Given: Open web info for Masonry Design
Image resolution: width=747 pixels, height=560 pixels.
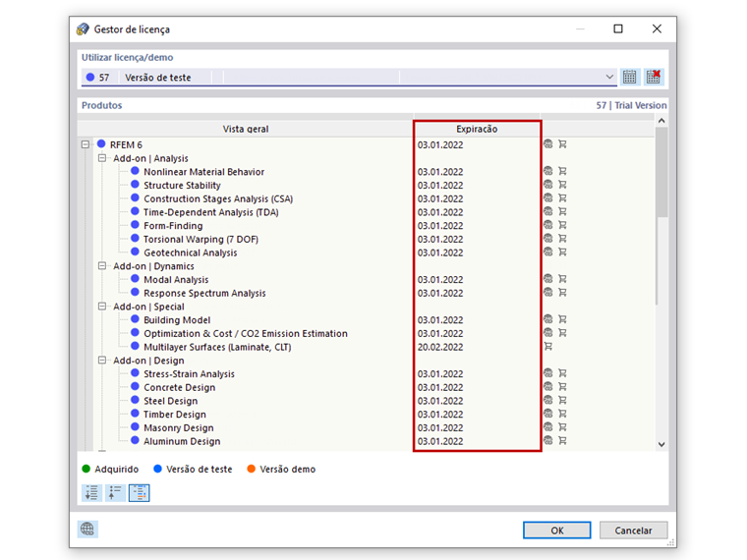Looking at the screenshot, I should click(548, 427).
